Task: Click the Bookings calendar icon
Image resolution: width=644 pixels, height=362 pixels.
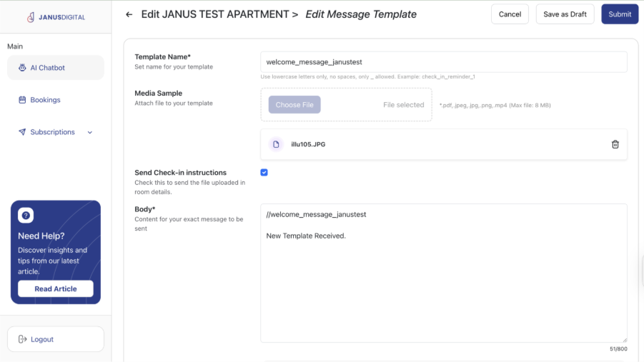Action: (23, 100)
